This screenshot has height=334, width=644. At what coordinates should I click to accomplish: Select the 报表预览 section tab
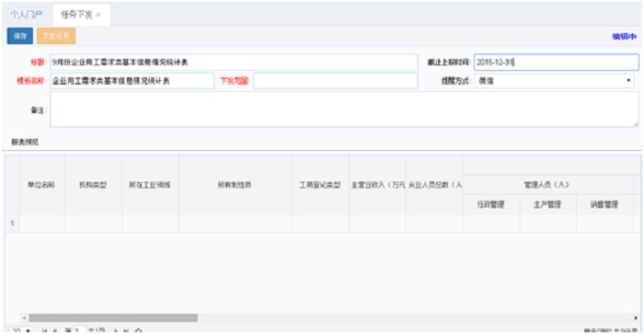25,142
